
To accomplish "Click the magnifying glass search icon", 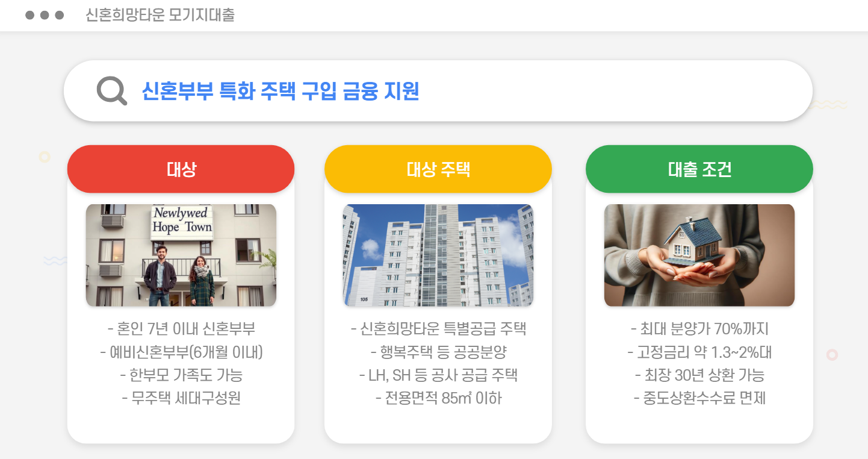I will point(111,90).
